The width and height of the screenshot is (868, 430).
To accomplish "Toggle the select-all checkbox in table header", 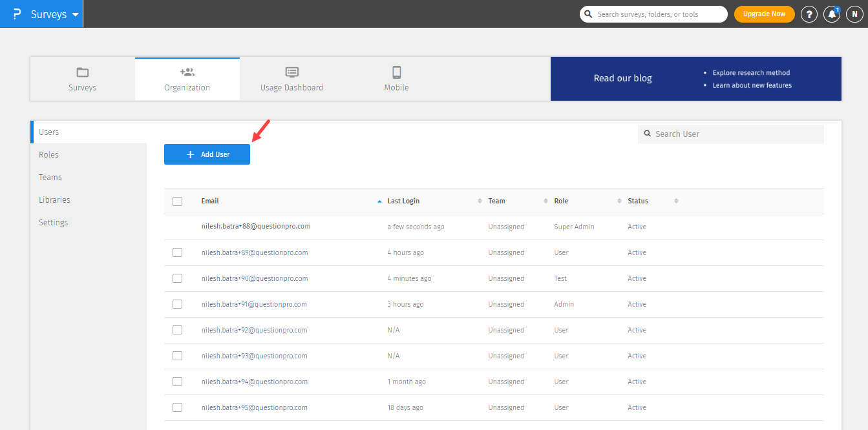I will 177,201.
